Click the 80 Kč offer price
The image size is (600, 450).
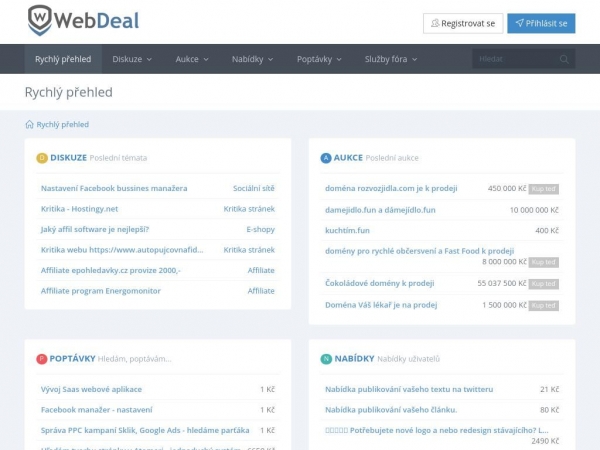point(549,410)
